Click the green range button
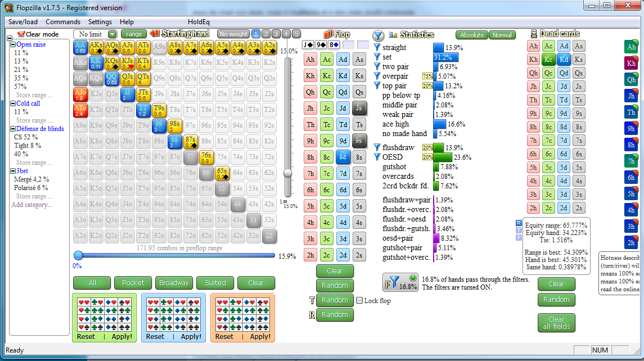 click(134, 34)
